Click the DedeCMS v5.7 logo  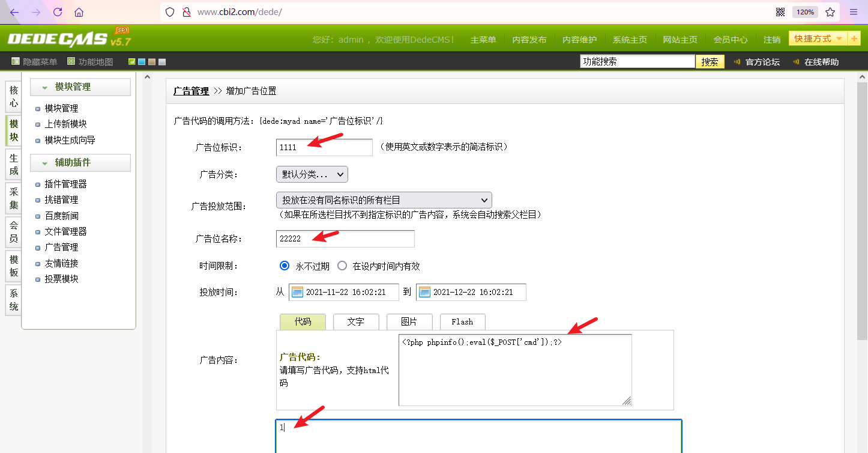pos(68,38)
